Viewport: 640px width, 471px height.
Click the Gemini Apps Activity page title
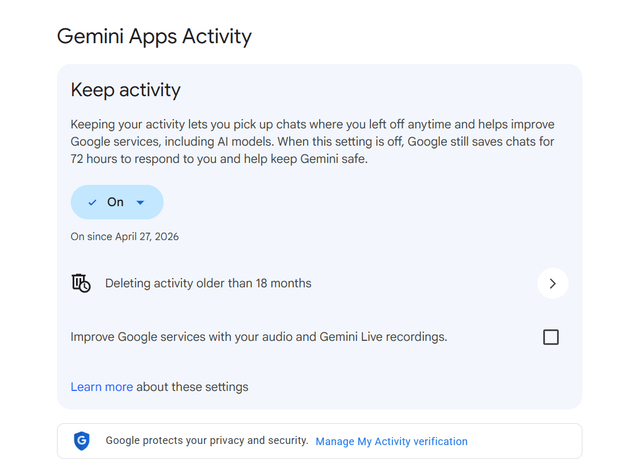154,36
